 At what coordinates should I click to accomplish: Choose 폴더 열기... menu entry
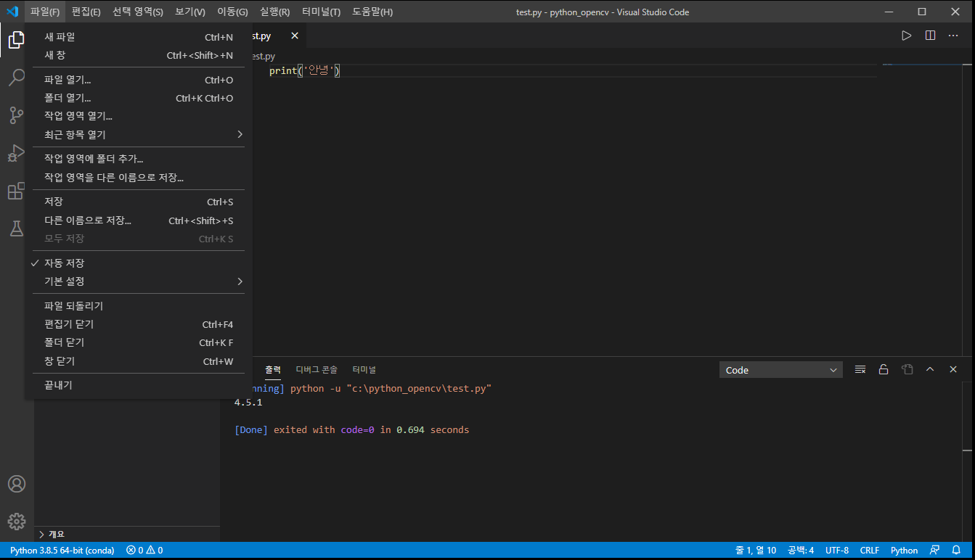138,98
